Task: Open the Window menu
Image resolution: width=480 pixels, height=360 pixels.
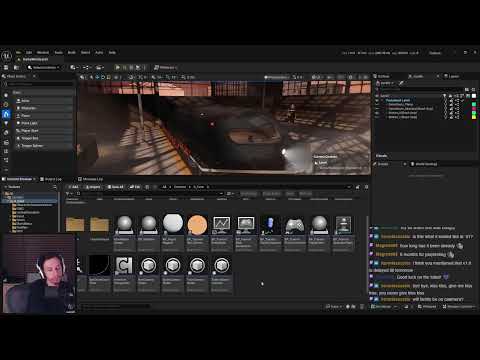Action: pos(43,52)
